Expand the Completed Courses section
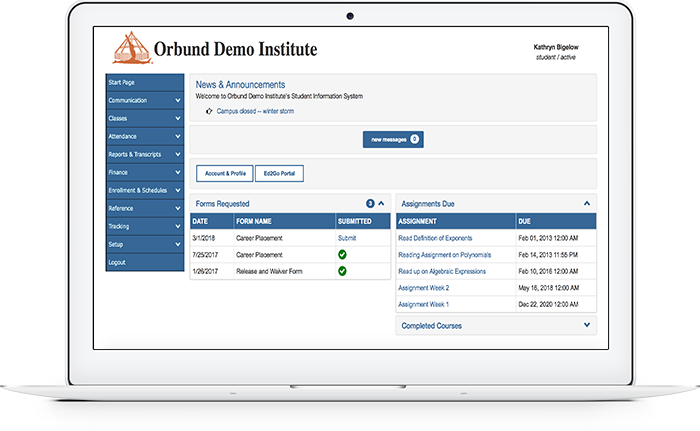Viewport: 700px width, 431px height. (x=586, y=325)
